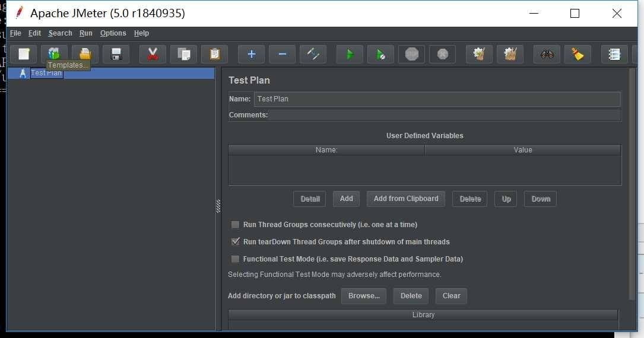The width and height of the screenshot is (644, 338).
Task: Click the Save floppy disk icon
Action: pos(116,54)
